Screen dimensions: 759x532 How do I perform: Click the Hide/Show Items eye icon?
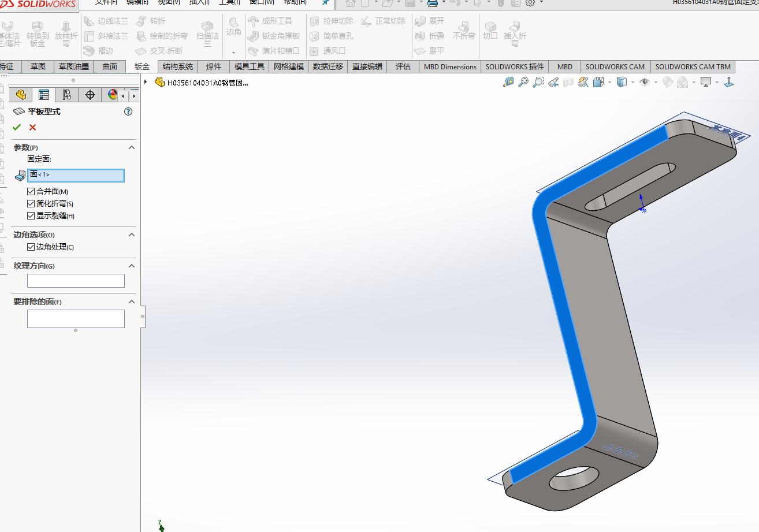tap(645, 83)
